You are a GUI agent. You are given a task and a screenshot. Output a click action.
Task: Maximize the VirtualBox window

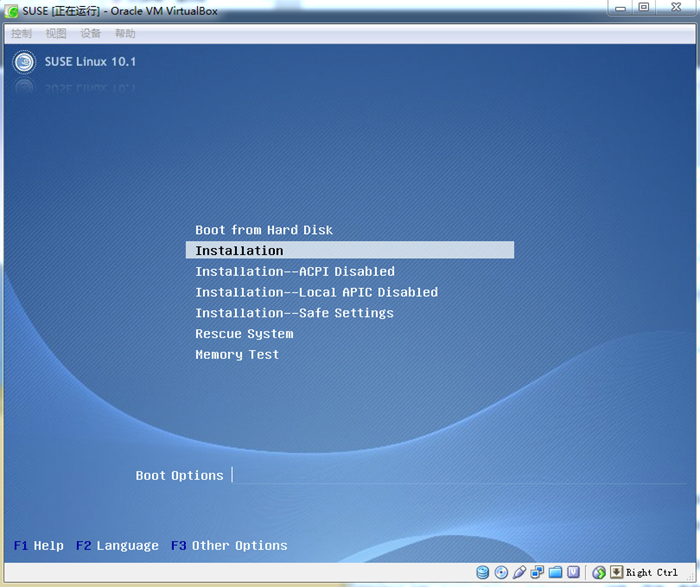(643, 8)
